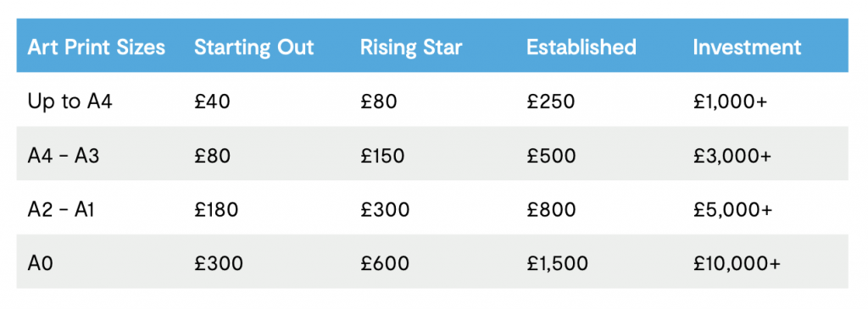The height and width of the screenshot is (309, 868).
Task: Select the £40 Starting Out price
Action: [212, 102]
